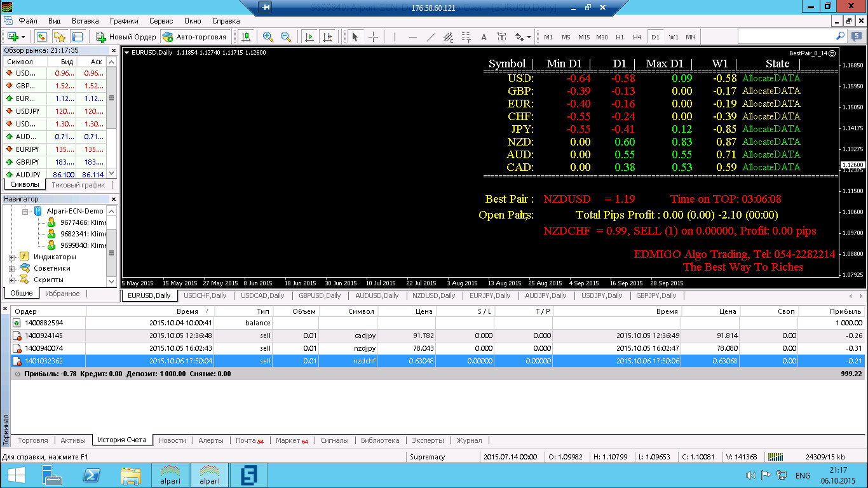This screenshot has height=488, width=868.
Task: Select the text label tool
Action: click(501, 37)
